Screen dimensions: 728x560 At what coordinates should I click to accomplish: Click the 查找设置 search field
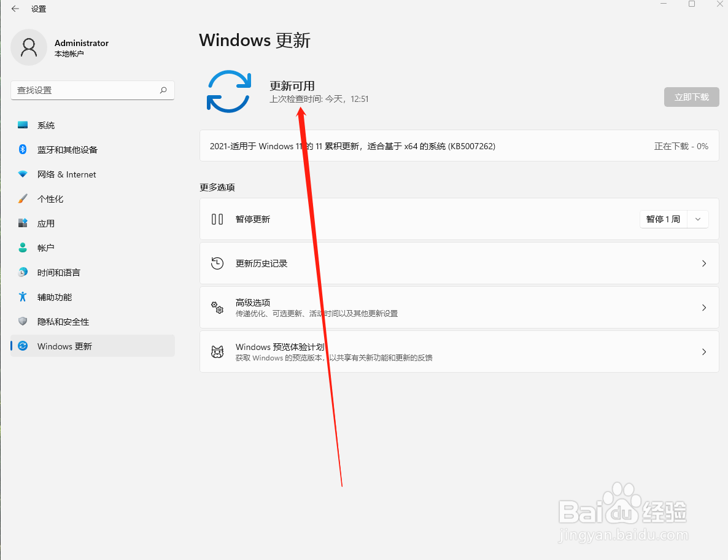pos(93,90)
